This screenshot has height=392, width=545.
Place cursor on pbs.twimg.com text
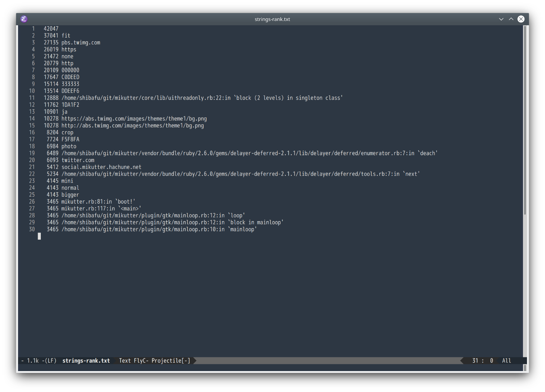point(81,43)
